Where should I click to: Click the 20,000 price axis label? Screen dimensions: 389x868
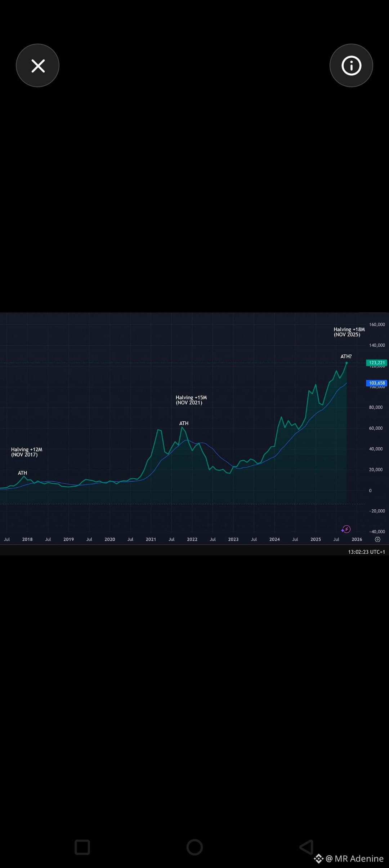coord(376,470)
